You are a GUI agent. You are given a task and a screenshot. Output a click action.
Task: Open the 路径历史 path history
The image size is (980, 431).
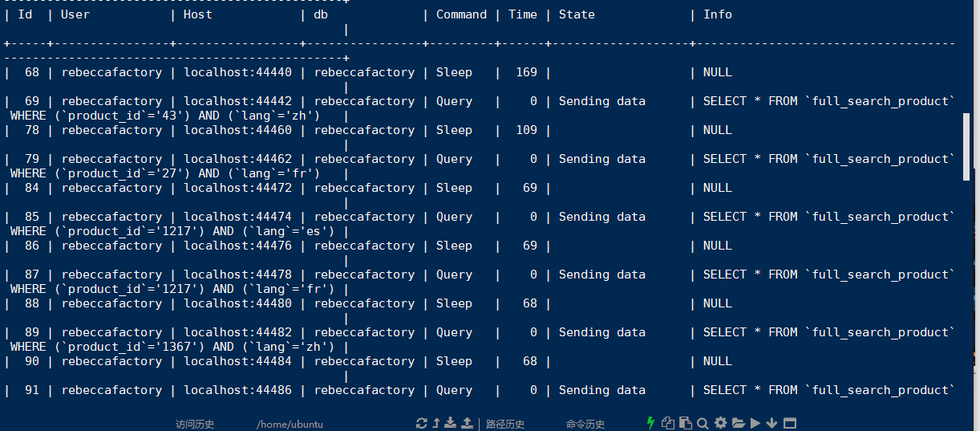(505, 425)
